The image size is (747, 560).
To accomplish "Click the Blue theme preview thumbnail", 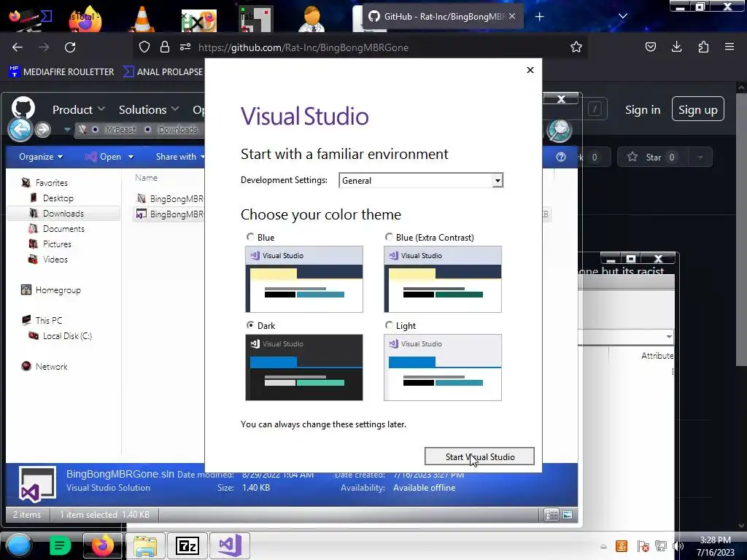I will click(x=304, y=279).
